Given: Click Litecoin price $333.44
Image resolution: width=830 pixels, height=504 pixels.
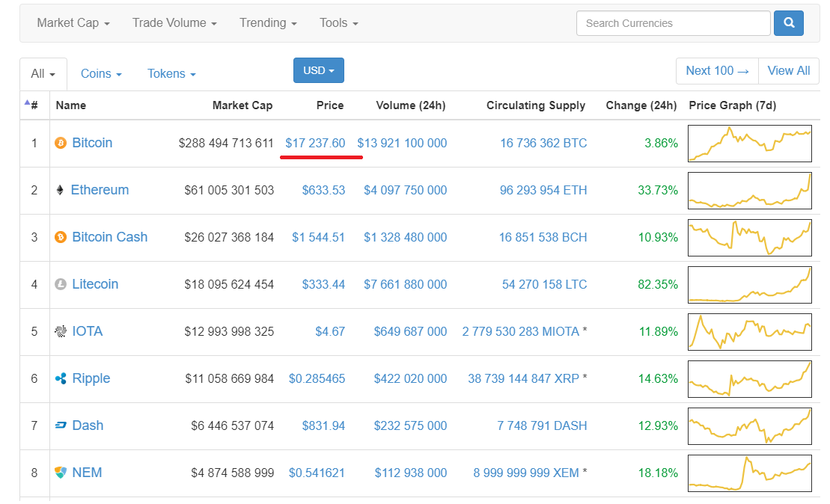Looking at the screenshot, I should pos(323,284).
